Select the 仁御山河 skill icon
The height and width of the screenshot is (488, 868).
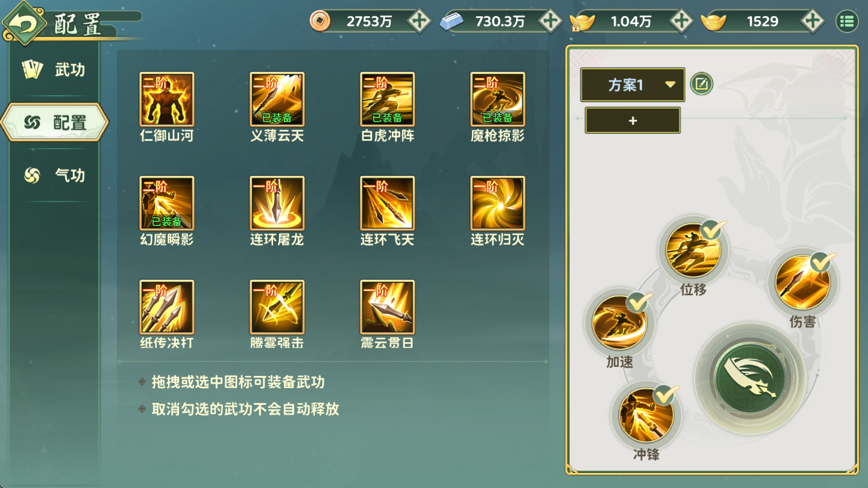coord(167,99)
